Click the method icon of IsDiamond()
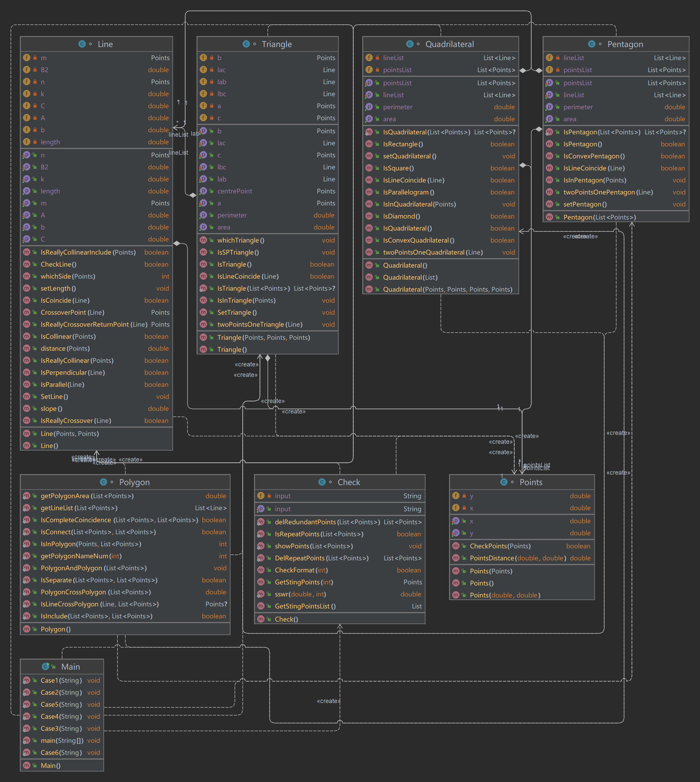This screenshot has height=782, width=700. pos(369,216)
